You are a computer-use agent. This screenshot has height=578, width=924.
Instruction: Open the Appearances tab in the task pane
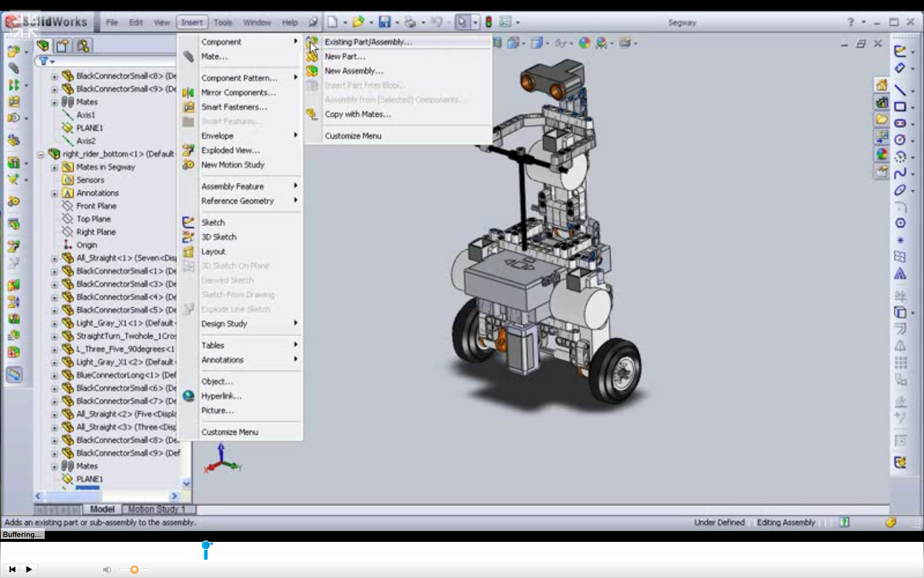click(x=881, y=154)
